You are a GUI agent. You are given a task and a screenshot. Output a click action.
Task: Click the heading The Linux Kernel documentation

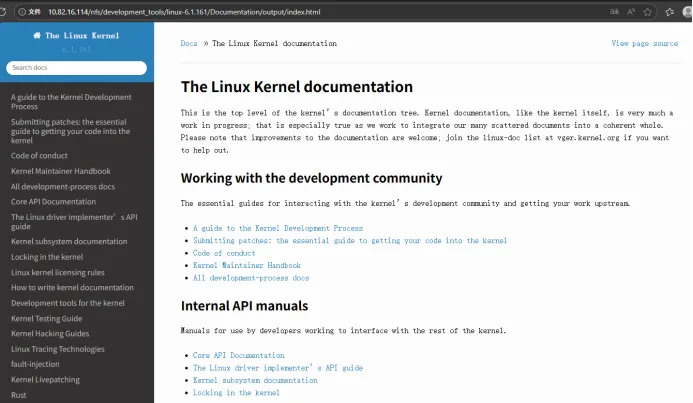tap(297, 87)
